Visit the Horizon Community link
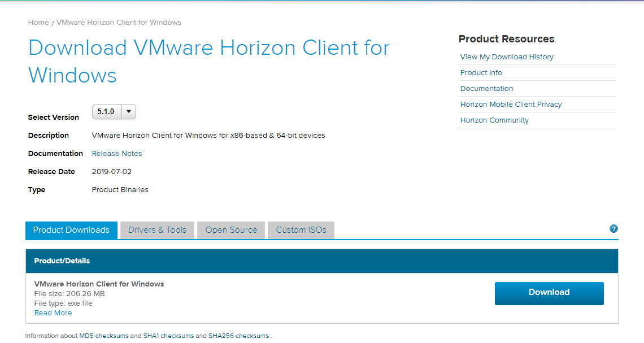Screen dimensions: 644x343 coord(494,120)
